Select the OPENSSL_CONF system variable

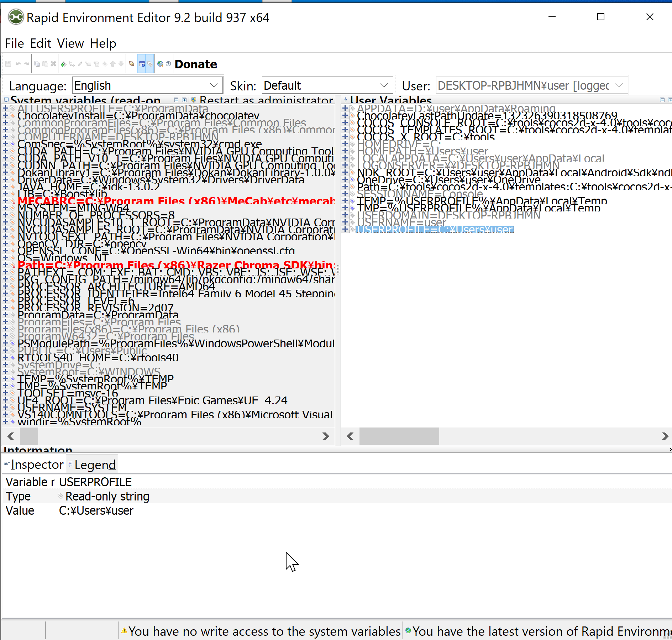pos(156,251)
